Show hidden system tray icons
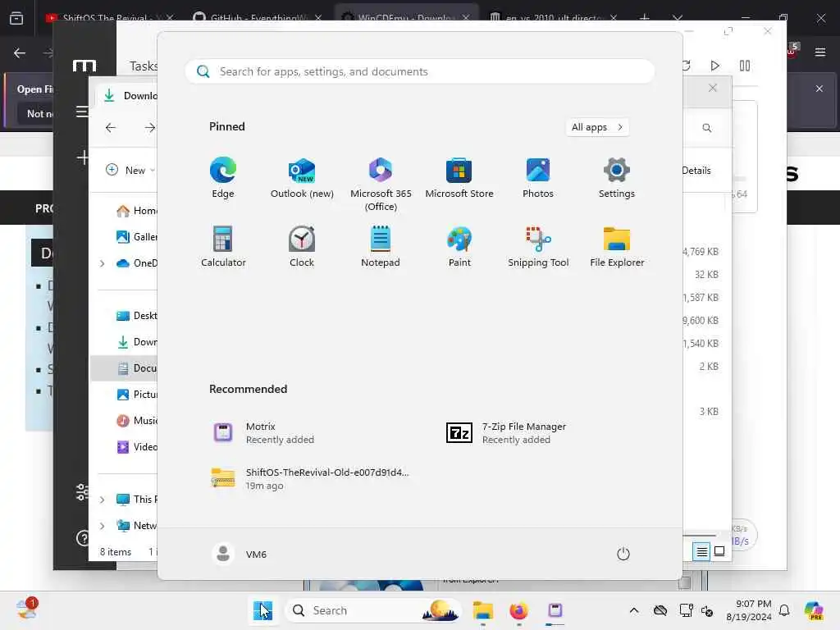The image size is (840, 630). tap(634, 610)
